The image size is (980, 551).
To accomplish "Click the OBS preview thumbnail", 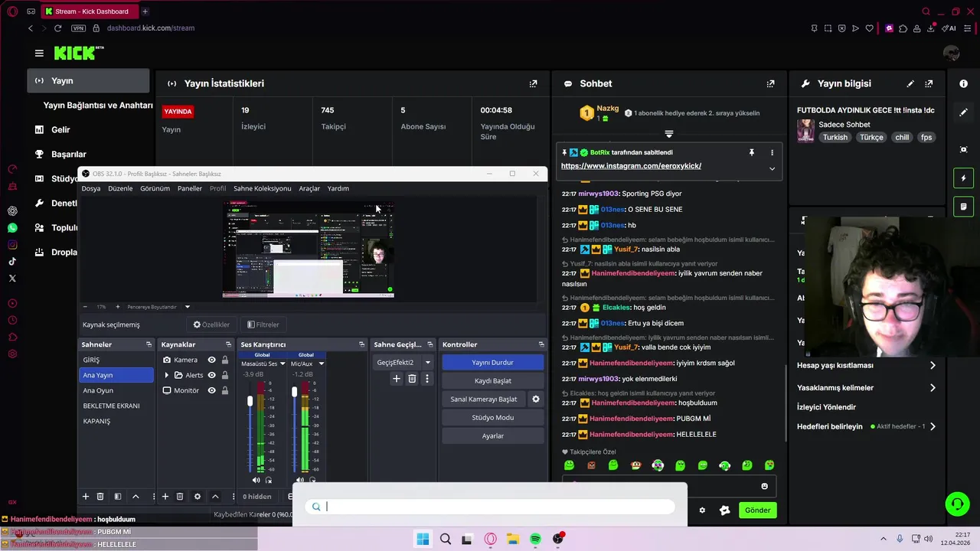I will pyautogui.click(x=308, y=249).
